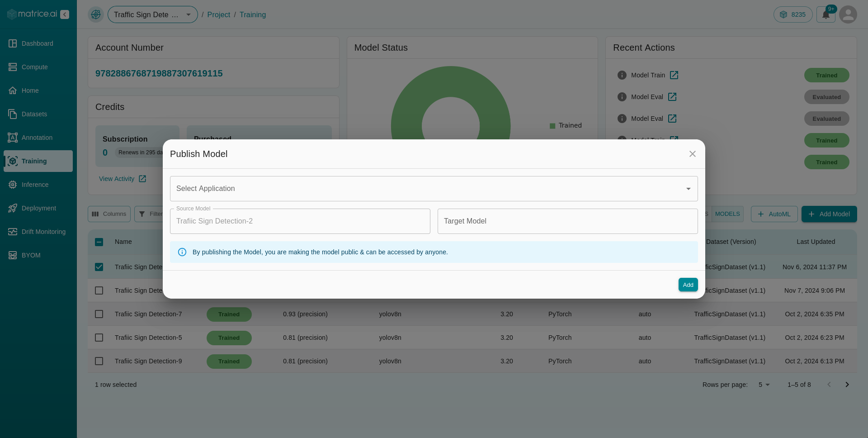Navigate to Datasets in the sidebar
This screenshot has height=438, width=868.
tap(38, 114)
